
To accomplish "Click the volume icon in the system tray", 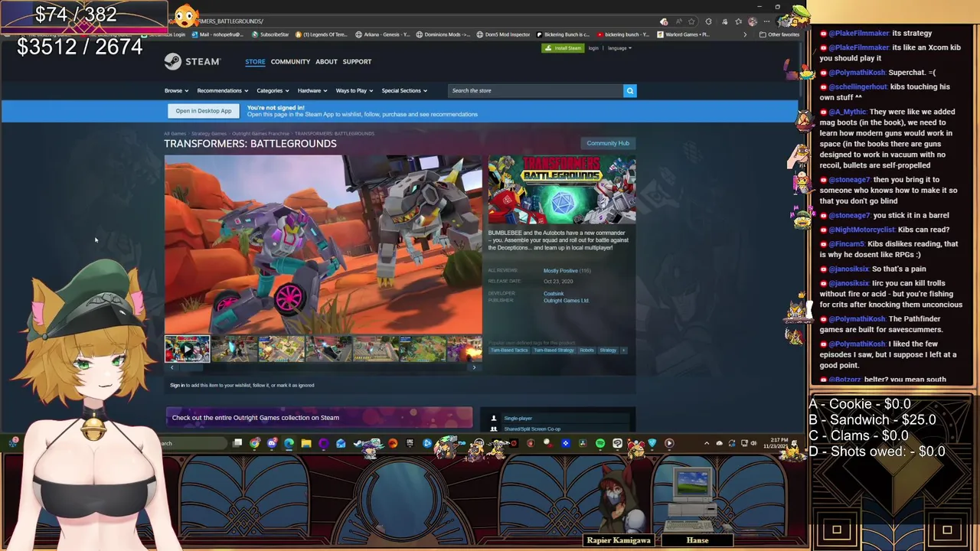I will pyautogui.click(x=753, y=443).
